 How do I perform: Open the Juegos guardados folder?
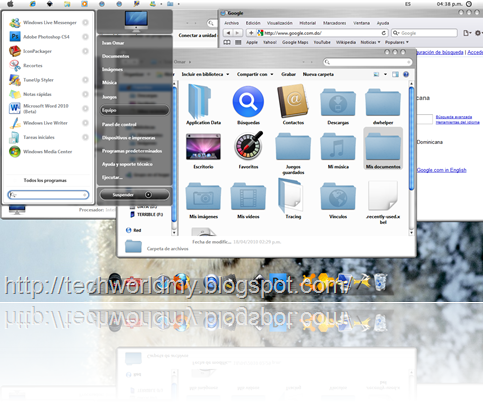[x=293, y=153]
